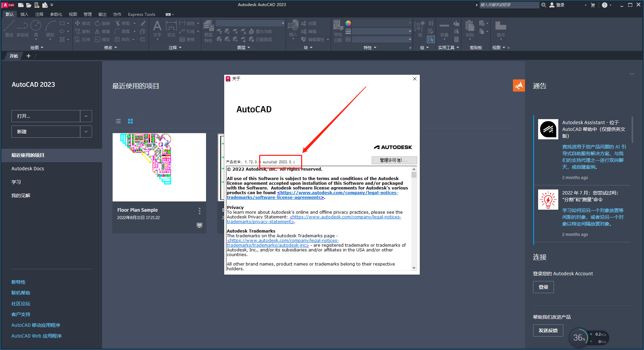Toggle group selection button in Group panel

click(431, 39)
